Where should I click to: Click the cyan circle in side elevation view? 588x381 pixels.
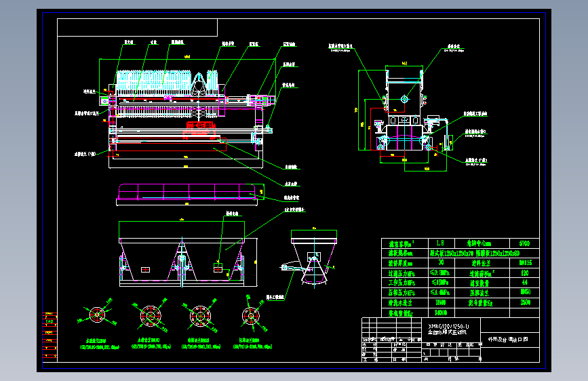click(x=404, y=99)
